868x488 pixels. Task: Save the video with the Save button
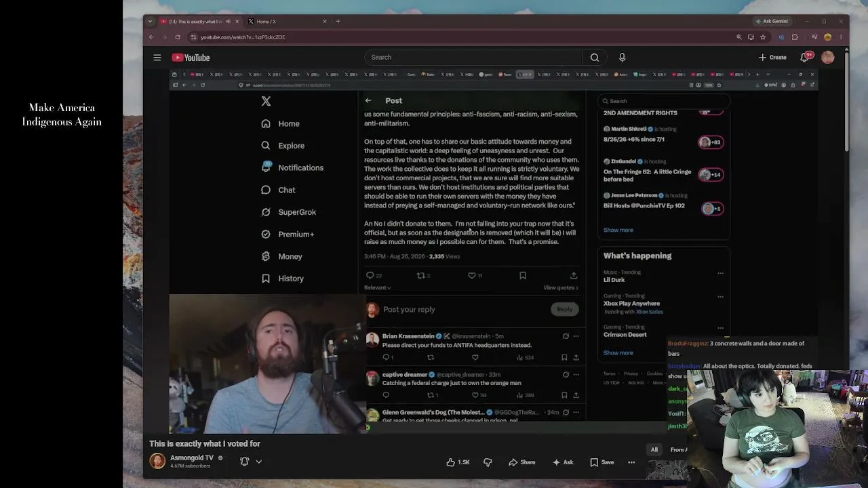click(601, 462)
